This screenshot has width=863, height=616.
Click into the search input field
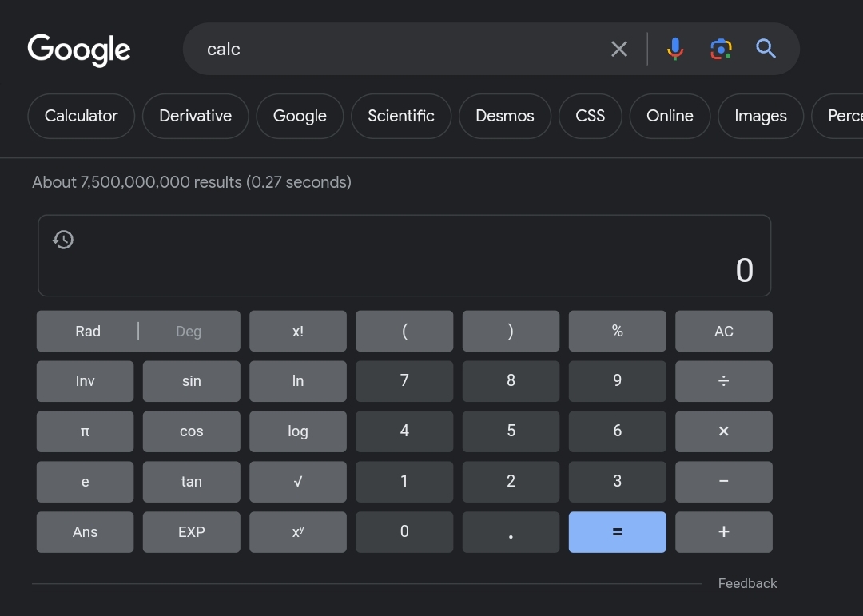pyautogui.click(x=400, y=49)
